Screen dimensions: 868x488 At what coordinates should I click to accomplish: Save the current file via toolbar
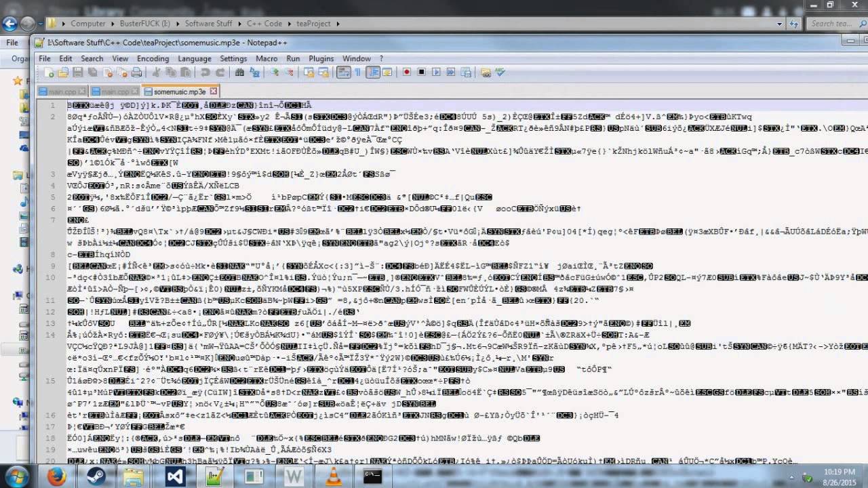click(78, 73)
